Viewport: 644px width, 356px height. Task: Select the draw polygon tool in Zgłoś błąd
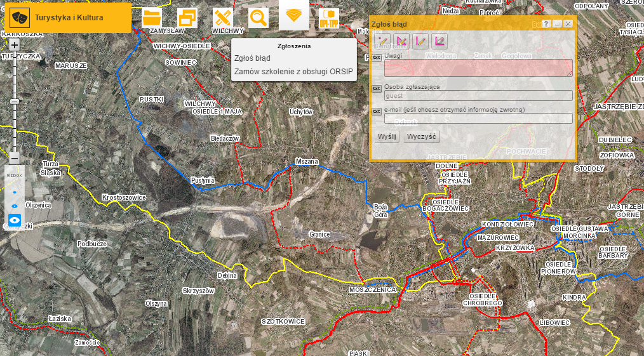[401, 41]
